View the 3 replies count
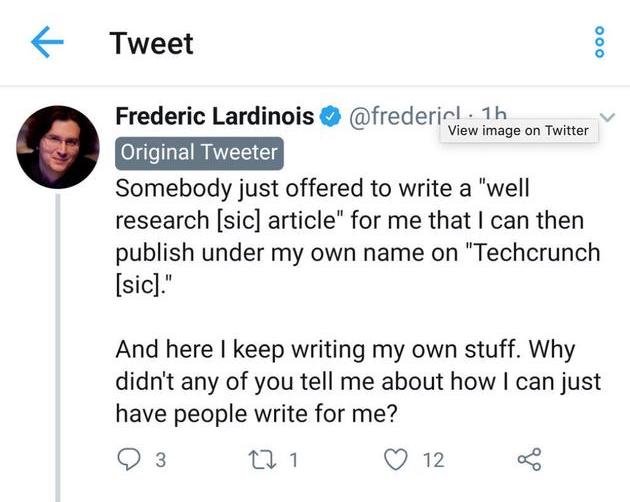Image resolution: width=630 pixels, height=502 pixels. pyautogui.click(x=160, y=460)
